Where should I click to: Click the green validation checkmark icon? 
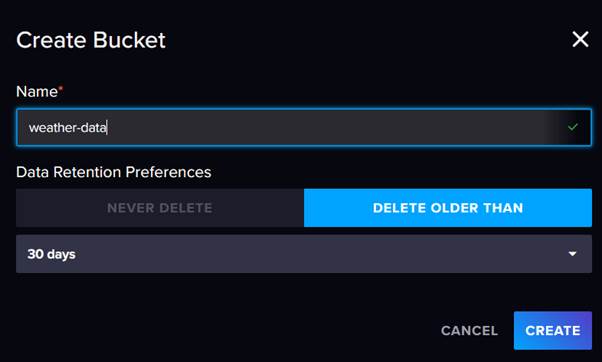572,127
